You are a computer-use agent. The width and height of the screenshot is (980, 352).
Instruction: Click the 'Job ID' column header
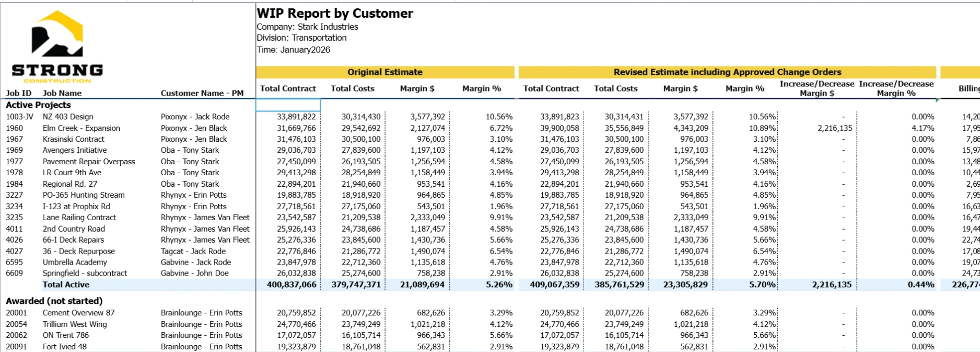pos(18,93)
